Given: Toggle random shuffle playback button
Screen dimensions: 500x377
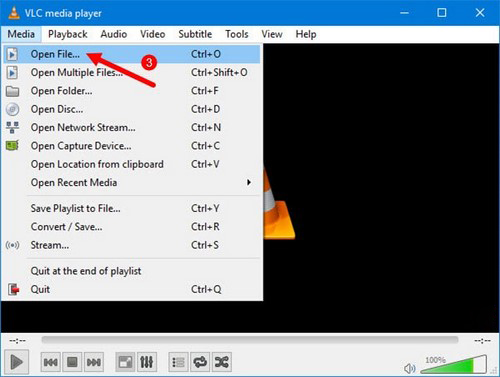Looking at the screenshot, I should pyautogui.click(x=222, y=362).
